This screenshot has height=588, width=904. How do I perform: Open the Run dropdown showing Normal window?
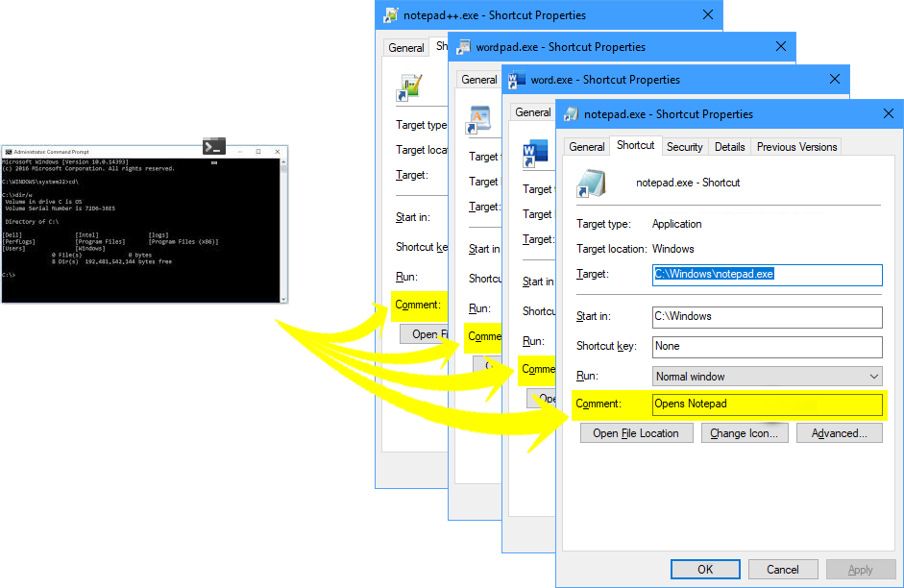[x=767, y=377]
